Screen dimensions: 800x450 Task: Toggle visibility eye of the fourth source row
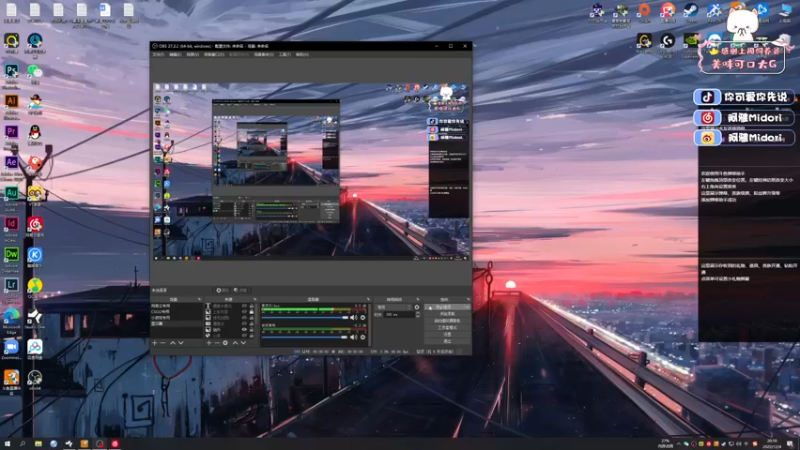tap(244, 323)
